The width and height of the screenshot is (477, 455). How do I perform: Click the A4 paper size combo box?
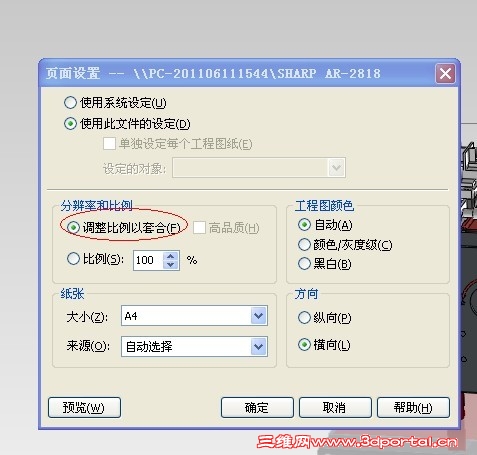click(x=194, y=315)
